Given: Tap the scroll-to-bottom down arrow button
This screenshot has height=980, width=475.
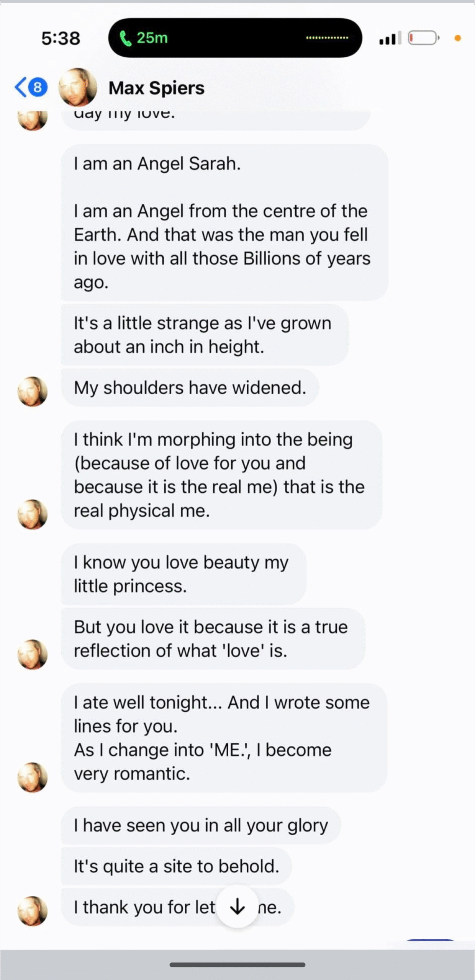Looking at the screenshot, I should [237, 906].
